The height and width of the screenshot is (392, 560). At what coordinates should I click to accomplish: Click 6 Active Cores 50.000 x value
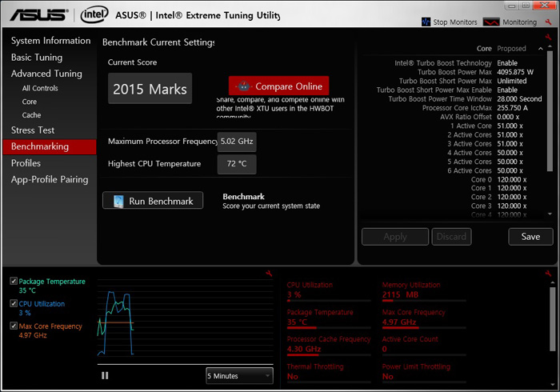point(510,170)
